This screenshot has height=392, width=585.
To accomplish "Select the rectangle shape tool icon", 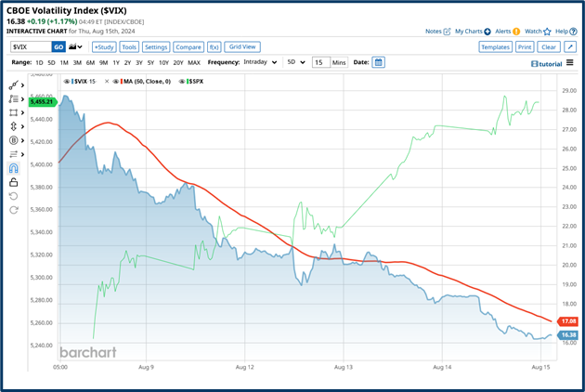I will click(13, 112).
